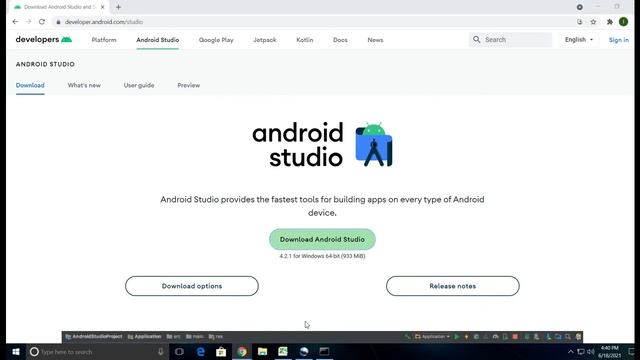Image resolution: width=640 pixels, height=360 pixels.
Task: Open the Google Play nav item
Action: pyautogui.click(x=216, y=40)
